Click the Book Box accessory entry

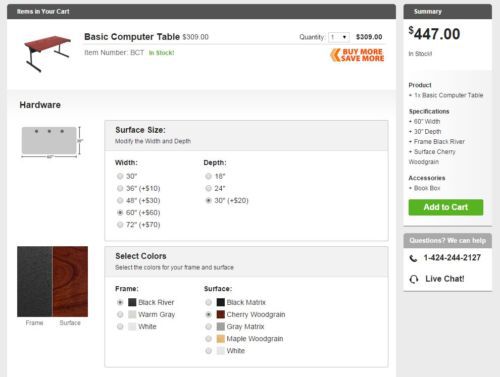pyautogui.click(x=425, y=188)
